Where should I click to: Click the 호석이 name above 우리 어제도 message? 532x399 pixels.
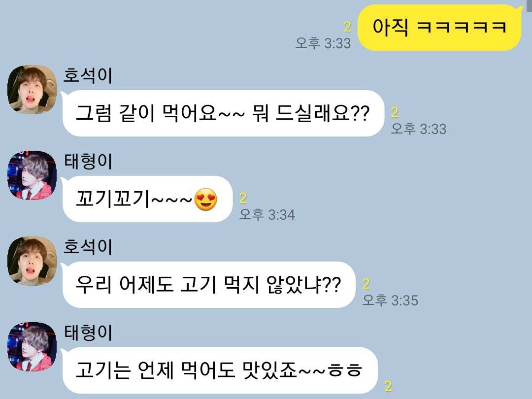tap(88, 247)
